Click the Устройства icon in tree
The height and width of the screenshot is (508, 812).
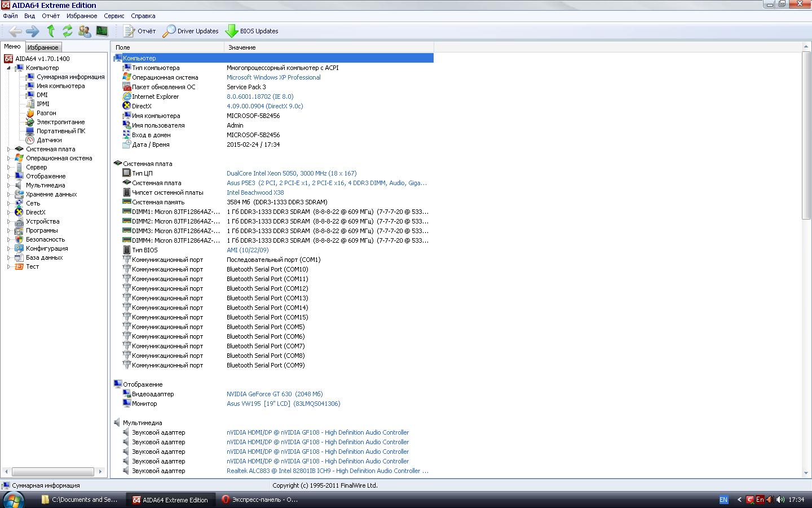[19, 221]
